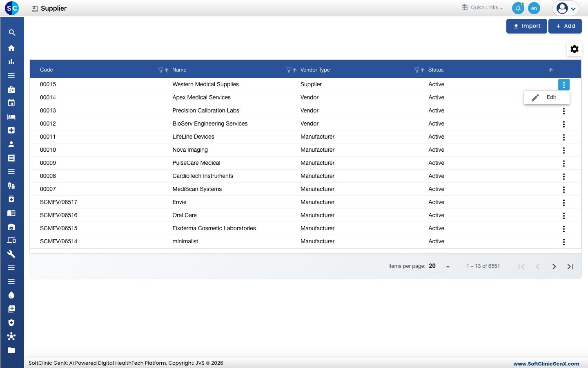Screen dimensions: 588x368
Task: Click the MediScan Systems name cell
Action: tap(197, 189)
